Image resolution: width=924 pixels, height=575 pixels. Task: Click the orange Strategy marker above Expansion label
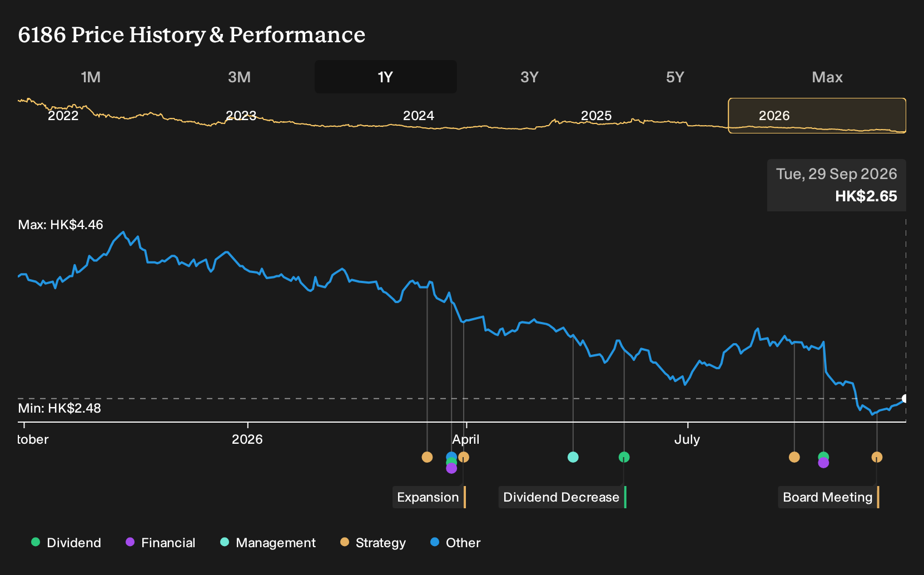point(464,457)
